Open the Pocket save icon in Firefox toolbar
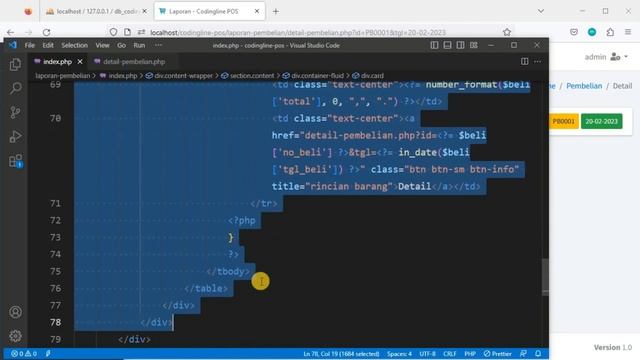Image resolution: width=640 pixels, height=360 pixels. pyautogui.click(x=574, y=32)
